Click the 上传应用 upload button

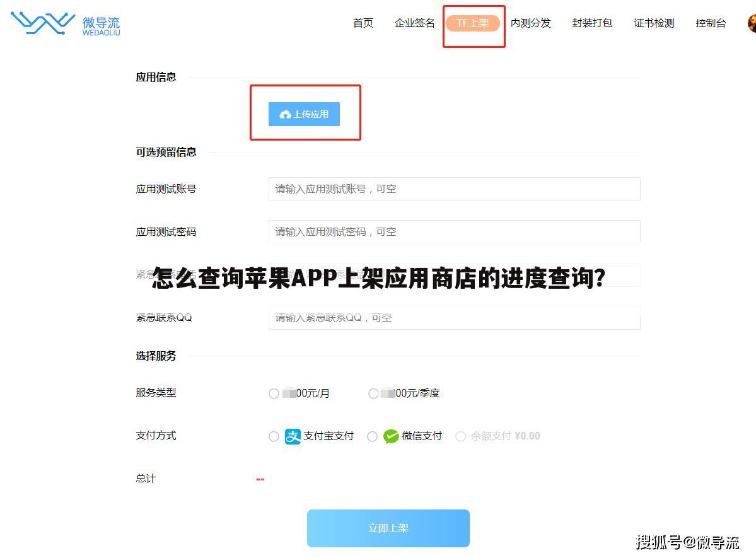coord(305,114)
